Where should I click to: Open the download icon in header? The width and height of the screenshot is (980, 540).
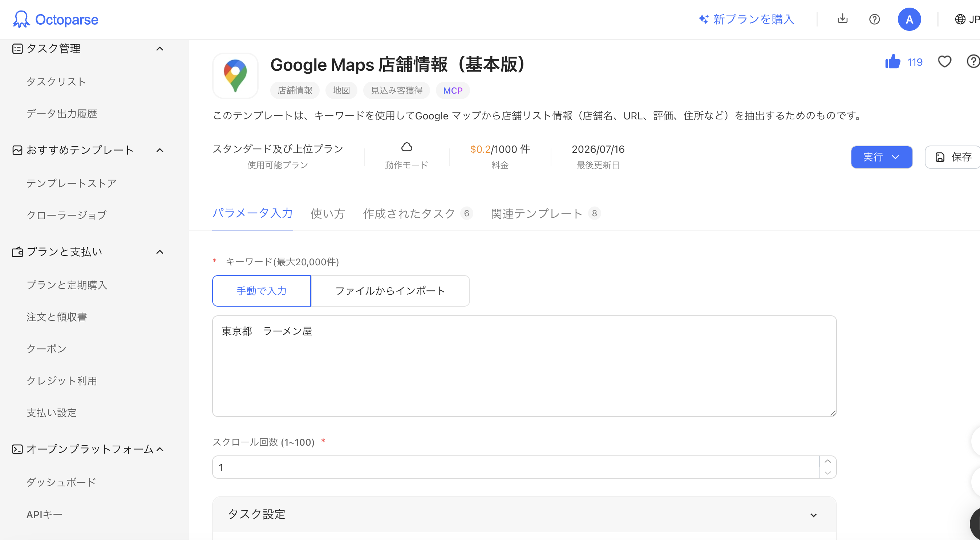click(x=842, y=19)
